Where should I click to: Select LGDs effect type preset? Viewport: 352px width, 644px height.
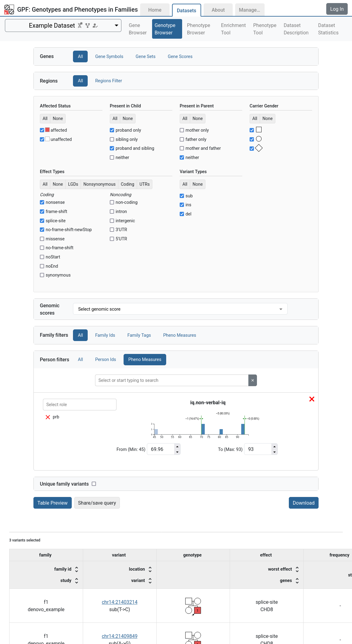(x=73, y=184)
